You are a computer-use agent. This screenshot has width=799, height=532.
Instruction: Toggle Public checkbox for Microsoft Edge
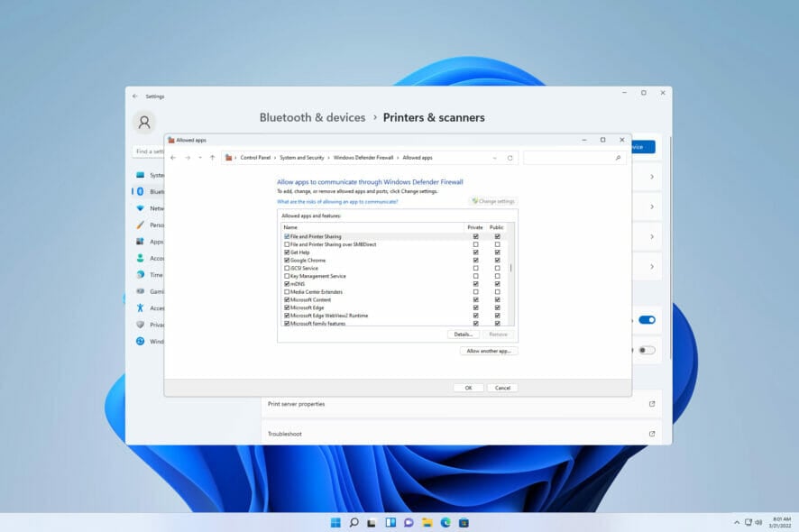pos(497,307)
